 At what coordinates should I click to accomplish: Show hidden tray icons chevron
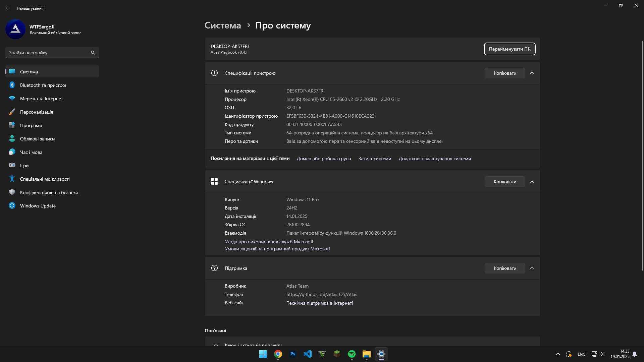coord(558,354)
